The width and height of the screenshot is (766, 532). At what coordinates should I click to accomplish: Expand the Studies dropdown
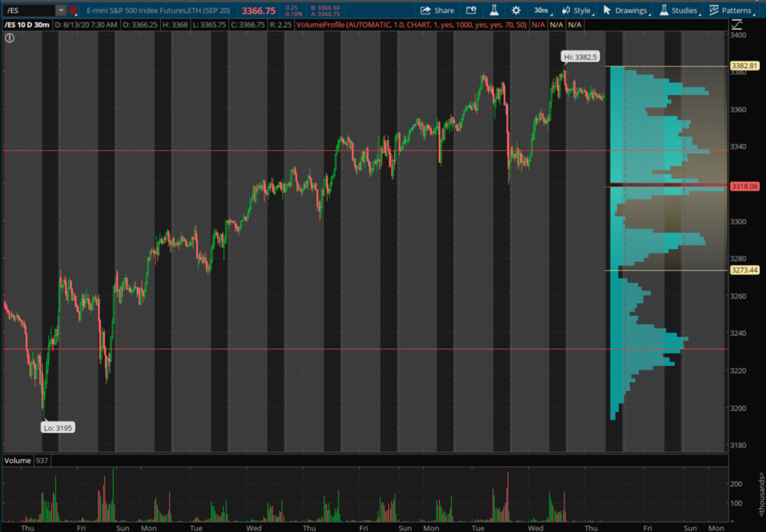click(x=678, y=11)
